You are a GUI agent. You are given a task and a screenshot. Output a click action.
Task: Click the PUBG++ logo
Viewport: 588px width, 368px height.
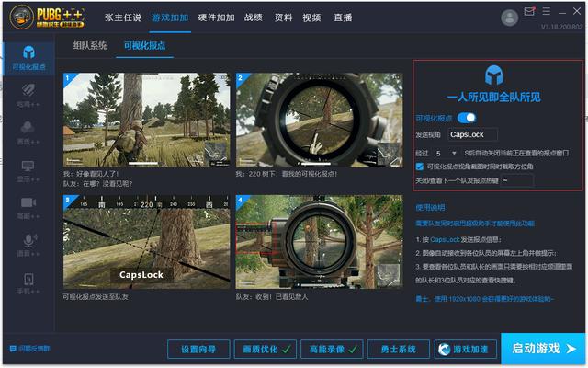47,17
